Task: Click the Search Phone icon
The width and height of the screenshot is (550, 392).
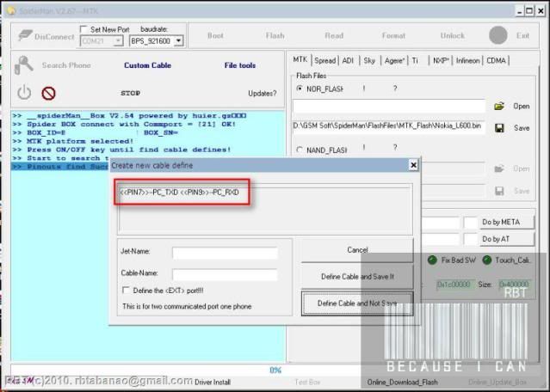Action: pos(24,64)
